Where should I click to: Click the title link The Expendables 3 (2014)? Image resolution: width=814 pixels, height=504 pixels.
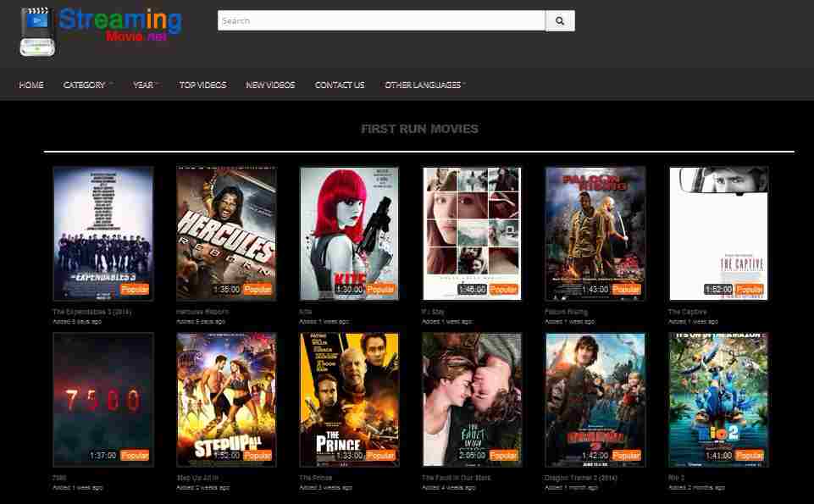click(91, 312)
